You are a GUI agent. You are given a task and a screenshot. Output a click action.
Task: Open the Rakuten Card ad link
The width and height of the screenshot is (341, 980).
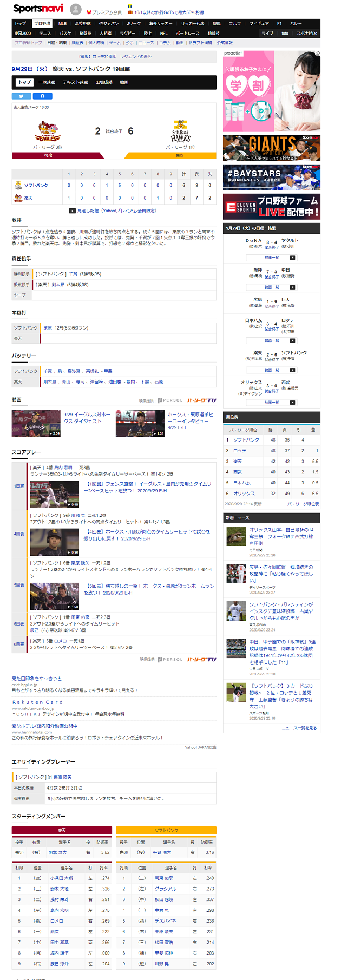point(37,702)
